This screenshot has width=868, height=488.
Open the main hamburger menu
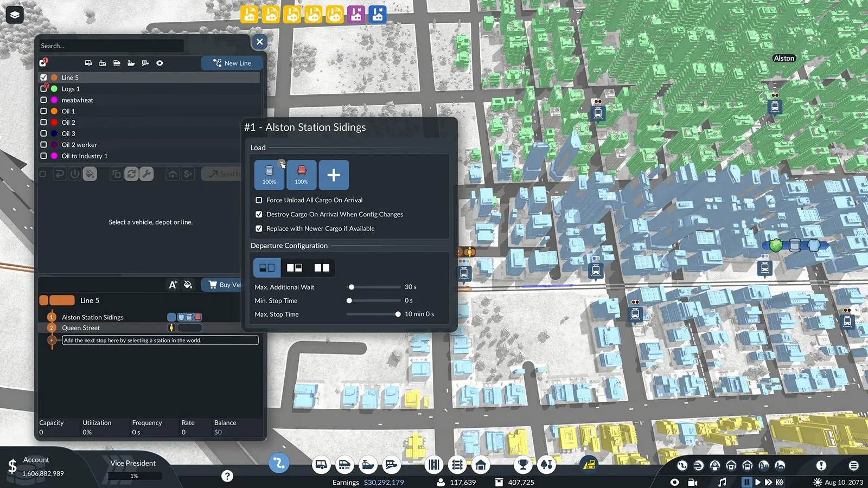click(853, 465)
